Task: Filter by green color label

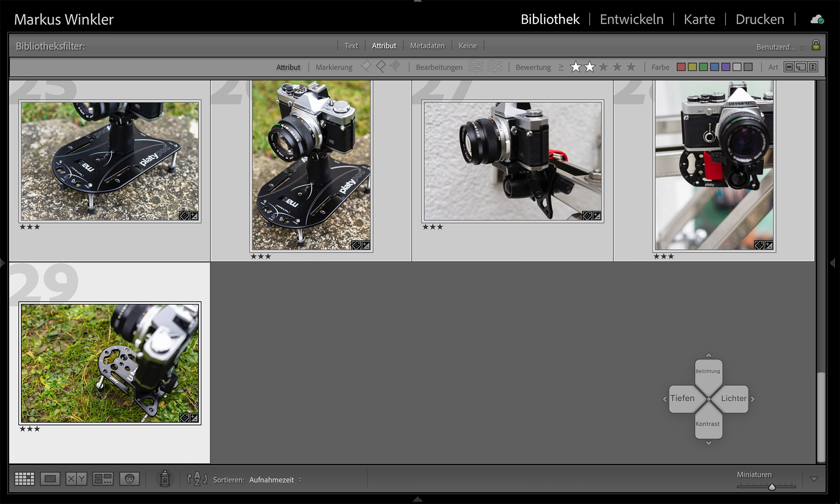Action: (x=703, y=67)
